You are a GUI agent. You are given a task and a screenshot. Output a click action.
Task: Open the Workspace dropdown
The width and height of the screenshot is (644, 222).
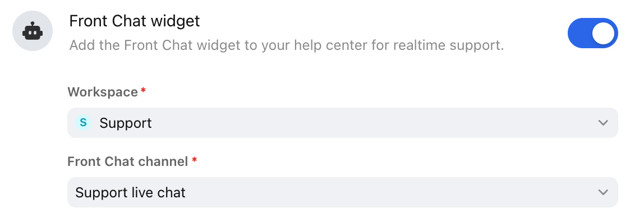[343, 123]
